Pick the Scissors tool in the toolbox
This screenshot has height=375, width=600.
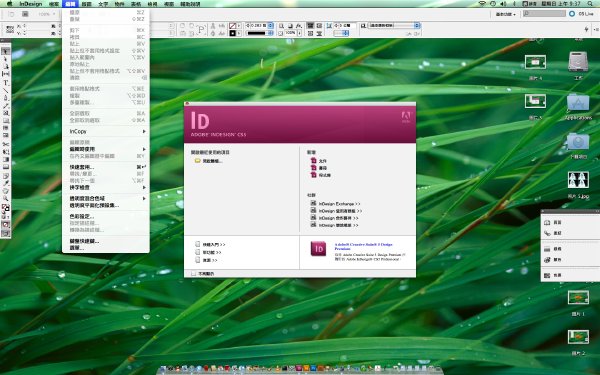[x=6, y=144]
